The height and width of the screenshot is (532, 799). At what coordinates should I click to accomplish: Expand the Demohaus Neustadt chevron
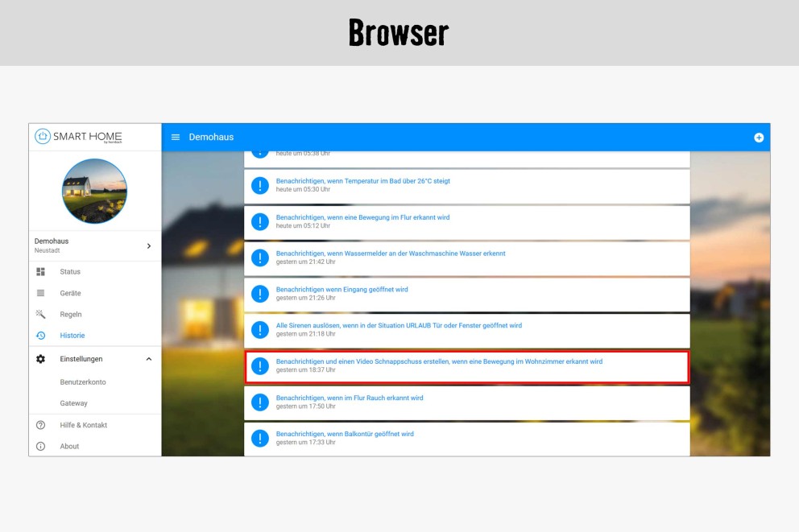(x=149, y=246)
